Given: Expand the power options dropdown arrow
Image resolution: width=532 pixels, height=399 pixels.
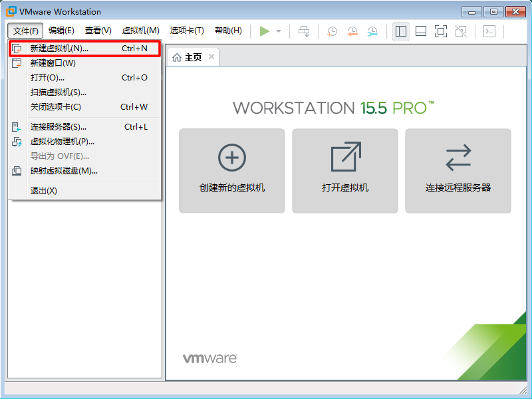Looking at the screenshot, I should [279, 31].
